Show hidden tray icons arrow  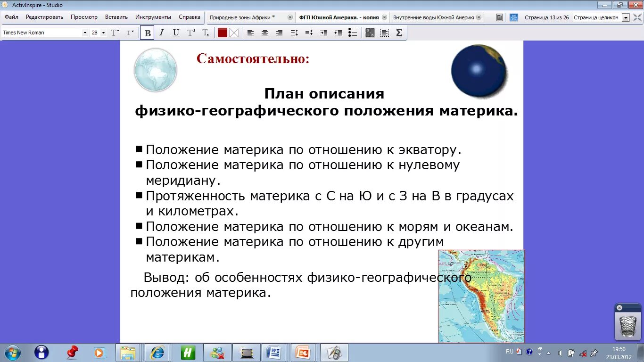[x=548, y=353]
